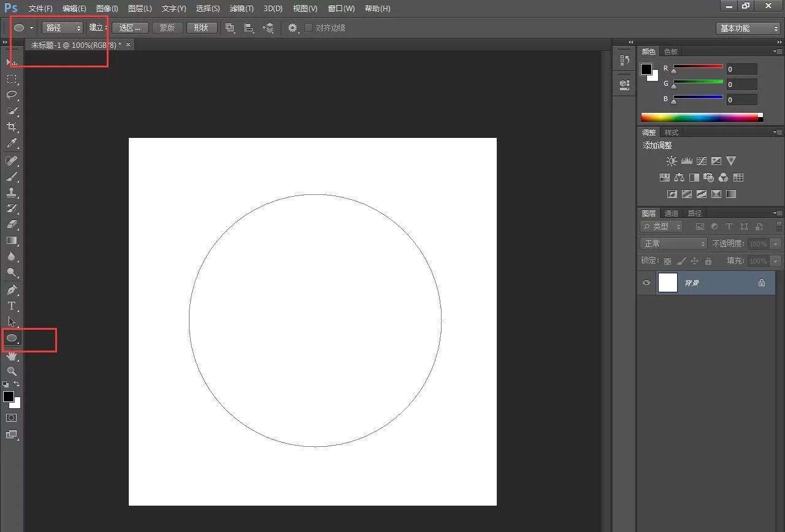Open the 基本功能 workspace dropdown
Screen dimensions: 785x532
pyautogui.click(x=748, y=28)
